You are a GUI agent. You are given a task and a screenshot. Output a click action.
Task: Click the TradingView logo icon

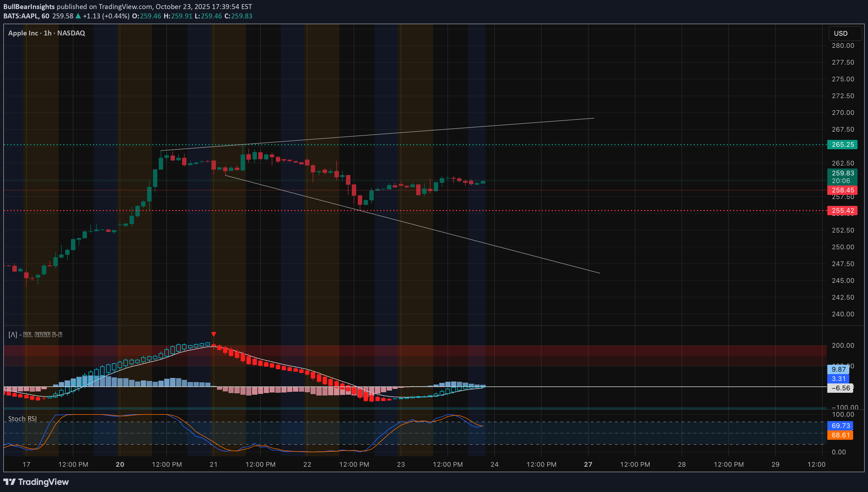tap(9, 482)
